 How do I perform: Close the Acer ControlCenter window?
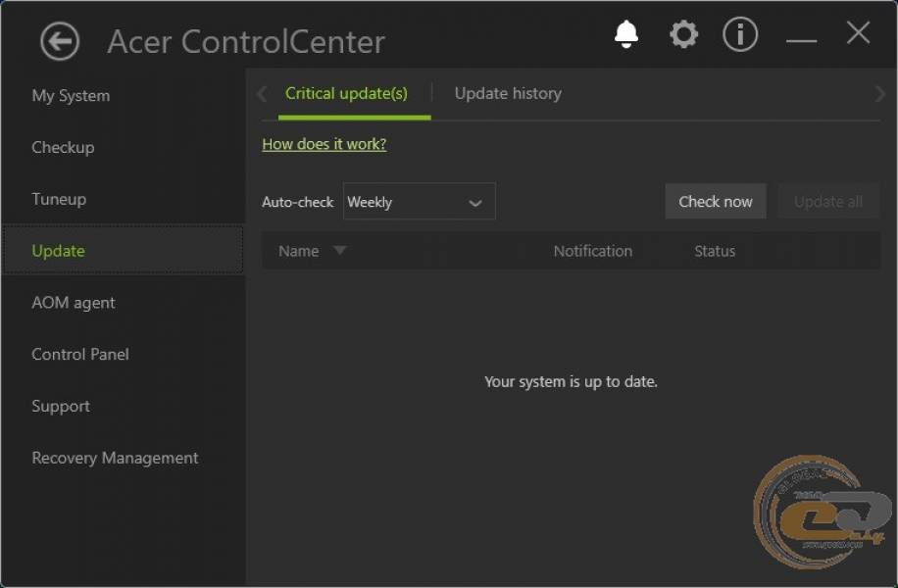point(858,32)
